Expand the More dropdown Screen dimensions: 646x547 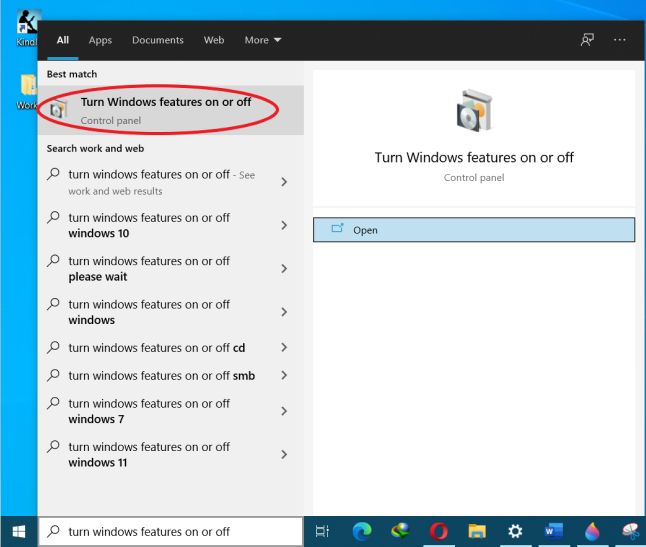click(262, 40)
